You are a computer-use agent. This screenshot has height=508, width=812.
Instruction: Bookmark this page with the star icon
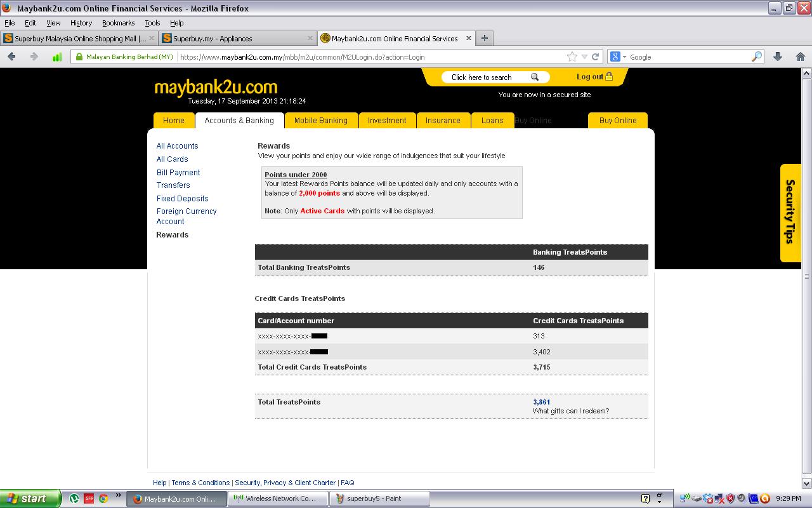coord(572,57)
